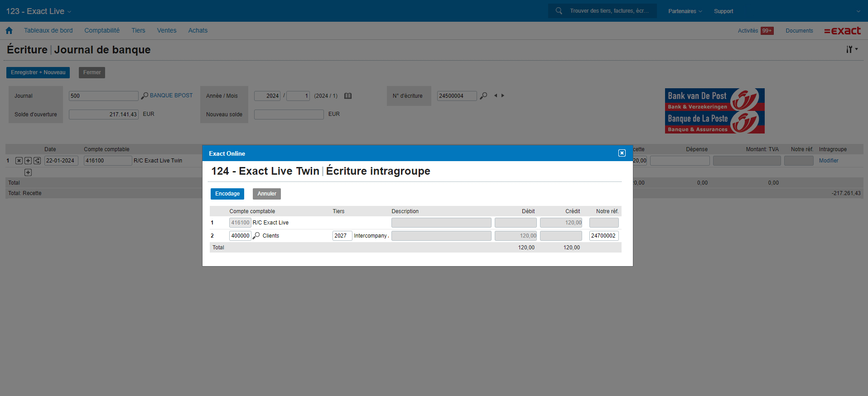
Task: Close the Exact Online dialog
Action: pos(622,153)
